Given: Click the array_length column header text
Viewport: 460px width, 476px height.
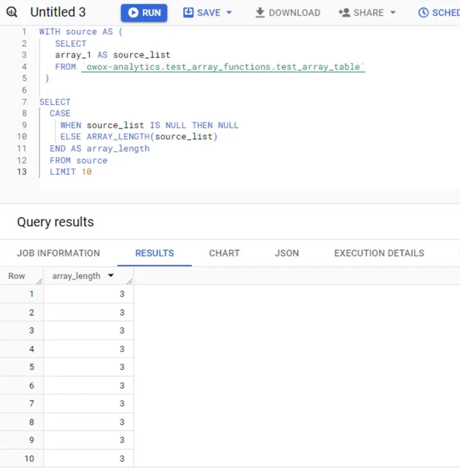Looking at the screenshot, I should pyautogui.click(x=76, y=276).
